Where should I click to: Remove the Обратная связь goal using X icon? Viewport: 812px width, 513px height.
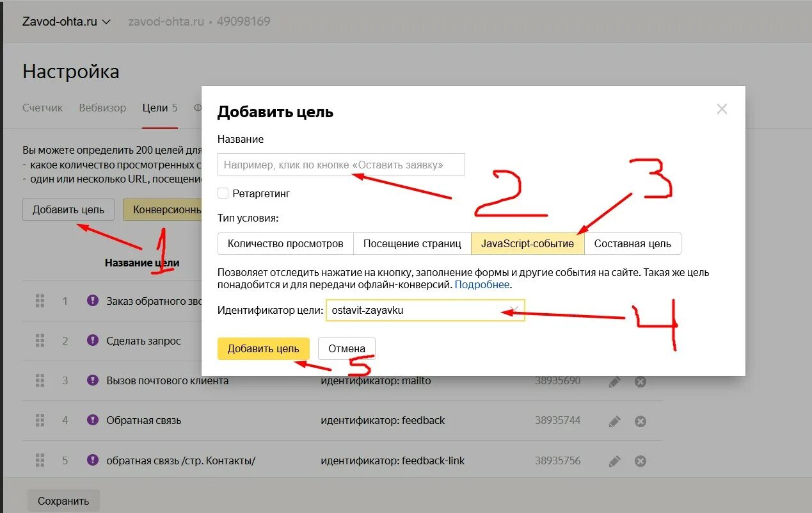coord(640,421)
